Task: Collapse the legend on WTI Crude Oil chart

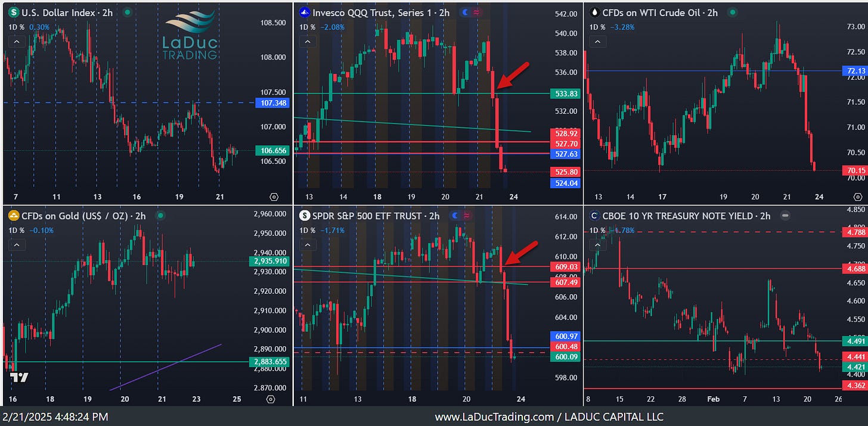Action: (x=597, y=42)
